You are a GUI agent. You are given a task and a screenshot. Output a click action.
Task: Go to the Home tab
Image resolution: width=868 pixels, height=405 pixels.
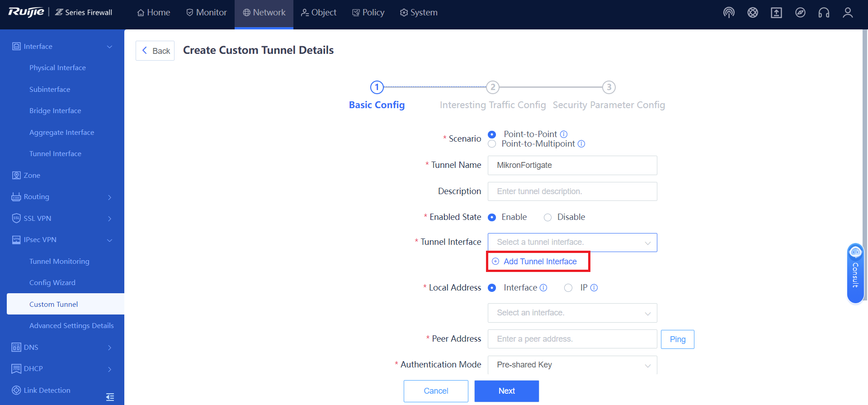click(154, 13)
